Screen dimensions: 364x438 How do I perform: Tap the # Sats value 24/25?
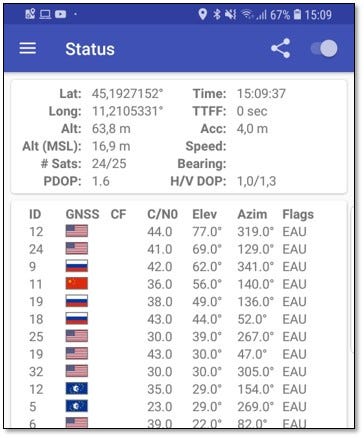(109, 164)
